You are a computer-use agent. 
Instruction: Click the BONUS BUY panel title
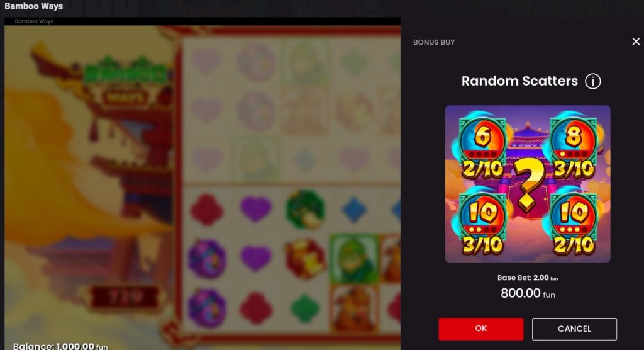click(434, 42)
